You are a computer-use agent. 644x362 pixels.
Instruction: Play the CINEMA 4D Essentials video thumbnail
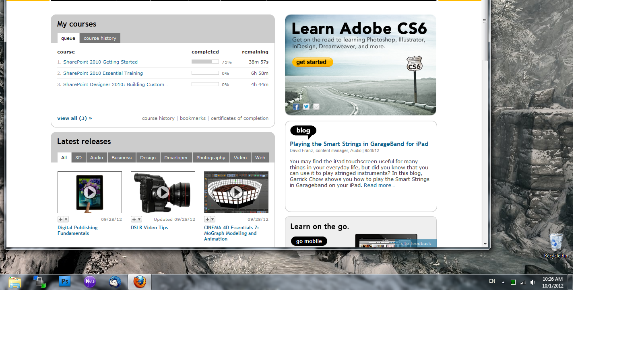236,193
